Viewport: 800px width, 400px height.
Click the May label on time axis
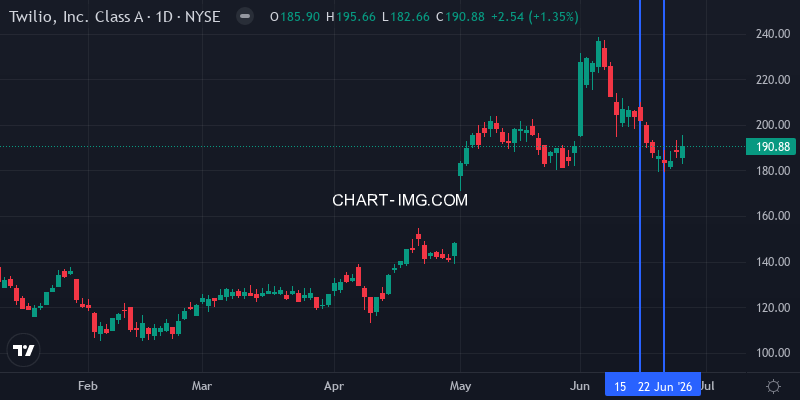pyautogui.click(x=460, y=386)
